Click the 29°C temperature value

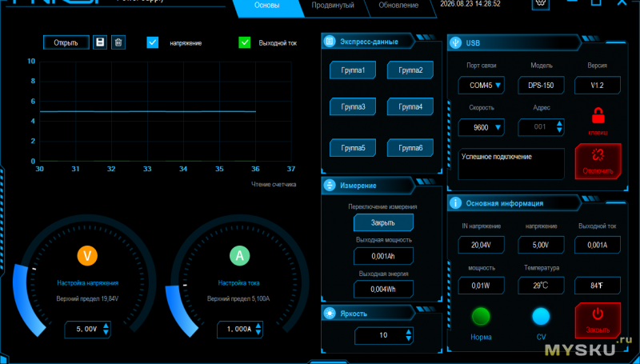coord(542,286)
